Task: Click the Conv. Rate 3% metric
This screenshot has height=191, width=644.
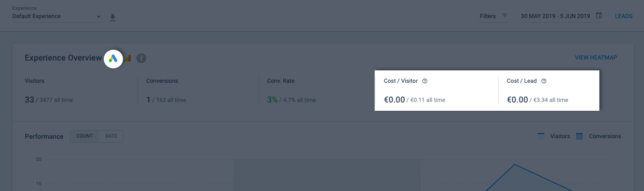Action: coord(272,99)
